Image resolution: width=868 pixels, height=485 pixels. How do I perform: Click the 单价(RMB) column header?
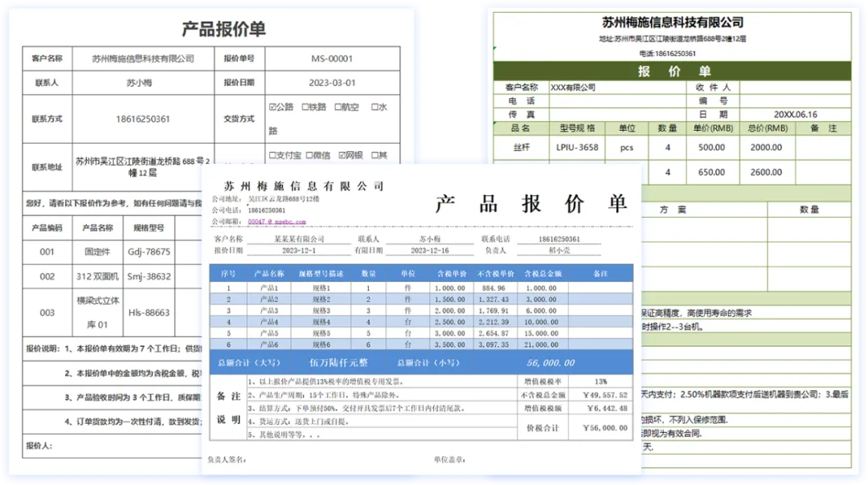point(713,128)
